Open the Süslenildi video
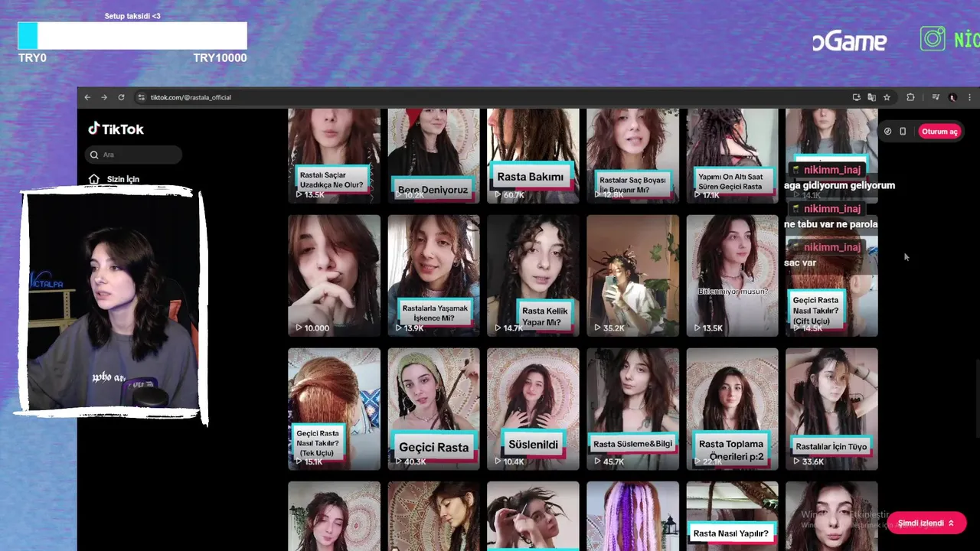The height and width of the screenshot is (551, 980). point(533,409)
